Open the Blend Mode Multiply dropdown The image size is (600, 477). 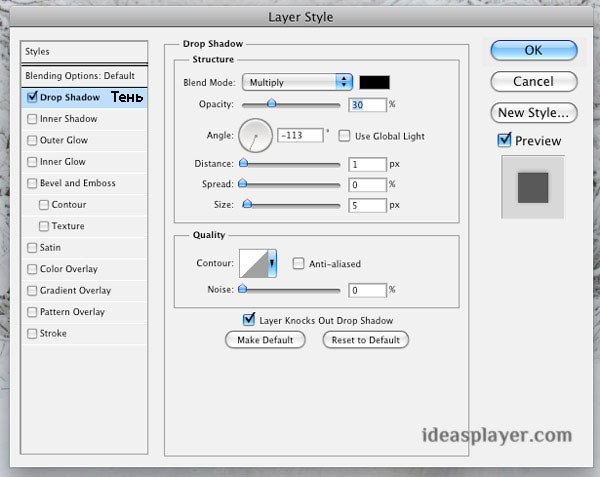[x=297, y=82]
